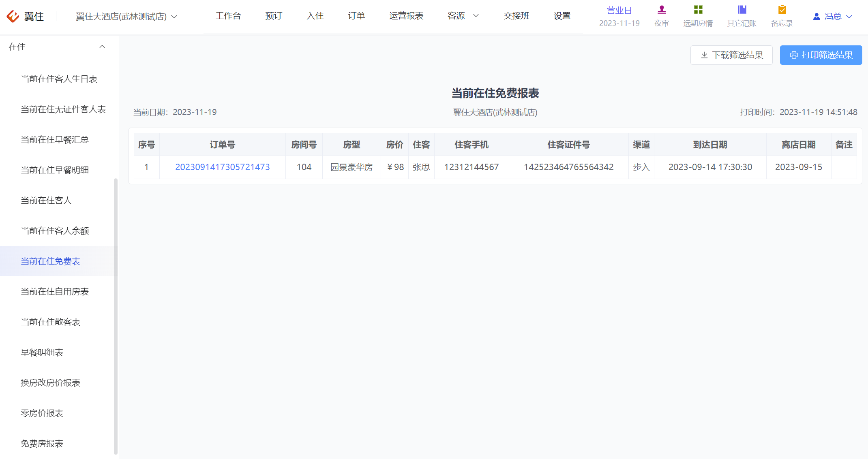868x459 pixels.
Task: Click the user avatar icon beside 冯总
Action: [x=817, y=17]
